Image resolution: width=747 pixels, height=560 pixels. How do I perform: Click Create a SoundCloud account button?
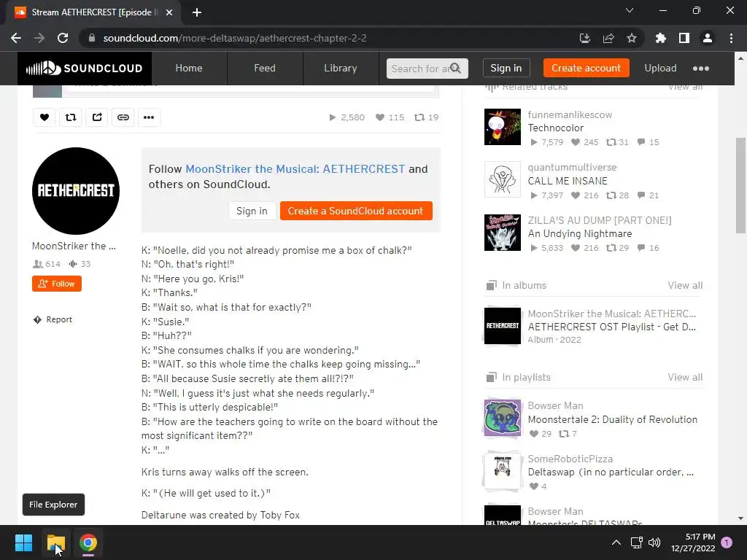coord(356,211)
